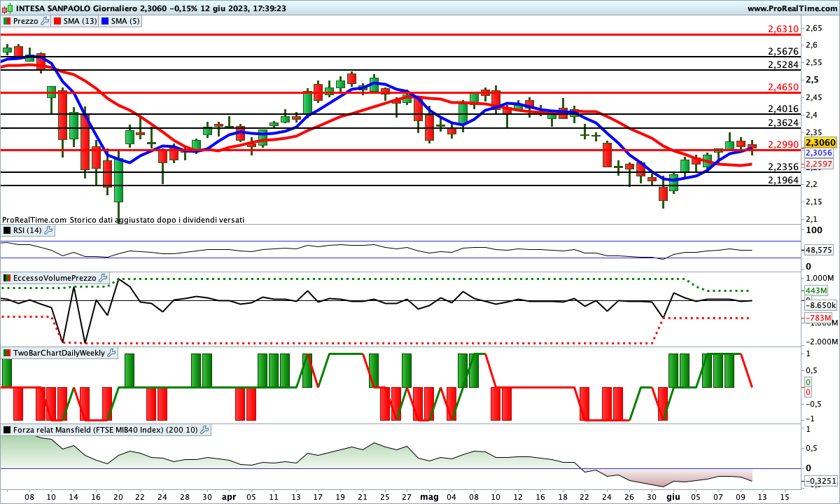Screen dimensions: 840x504
Task: Click the 2,4016 price level label
Action: point(783,108)
